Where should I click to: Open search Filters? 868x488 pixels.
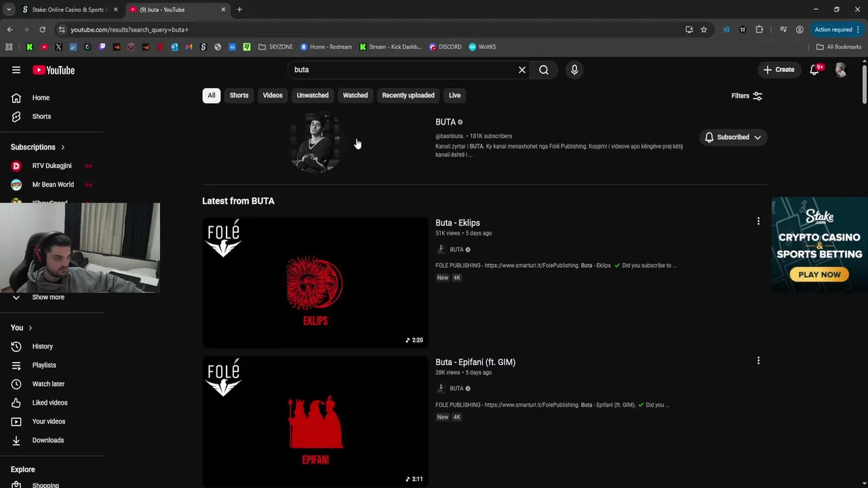click(747, 96)
